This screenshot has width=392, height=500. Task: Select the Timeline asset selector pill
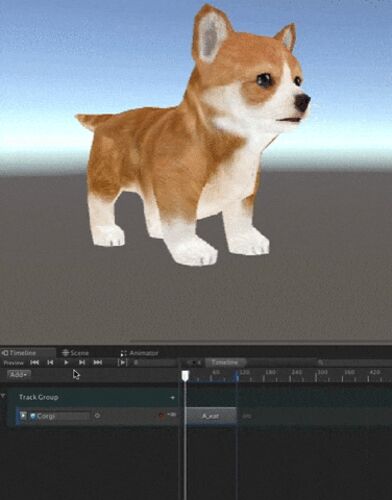pos(225,362)
